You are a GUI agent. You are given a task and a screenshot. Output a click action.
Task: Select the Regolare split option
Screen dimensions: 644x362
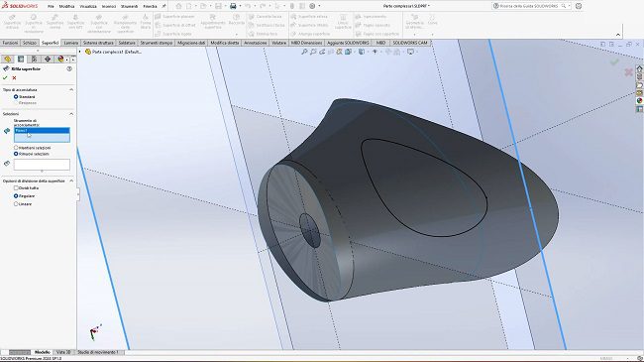coord(16,196)
